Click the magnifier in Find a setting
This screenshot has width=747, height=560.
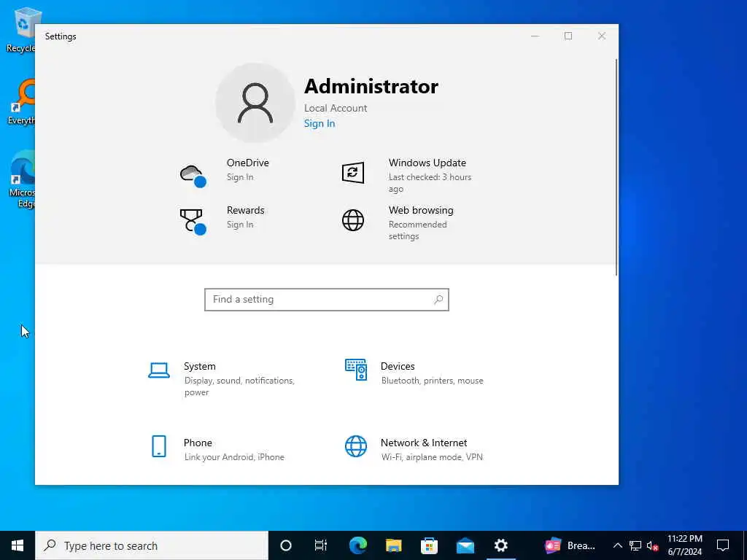[438, 300]
